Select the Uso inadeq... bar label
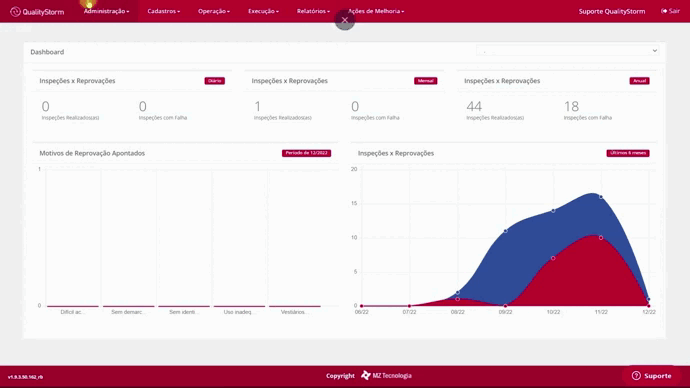This screenshot has height=388, width=690. [239, 312]
